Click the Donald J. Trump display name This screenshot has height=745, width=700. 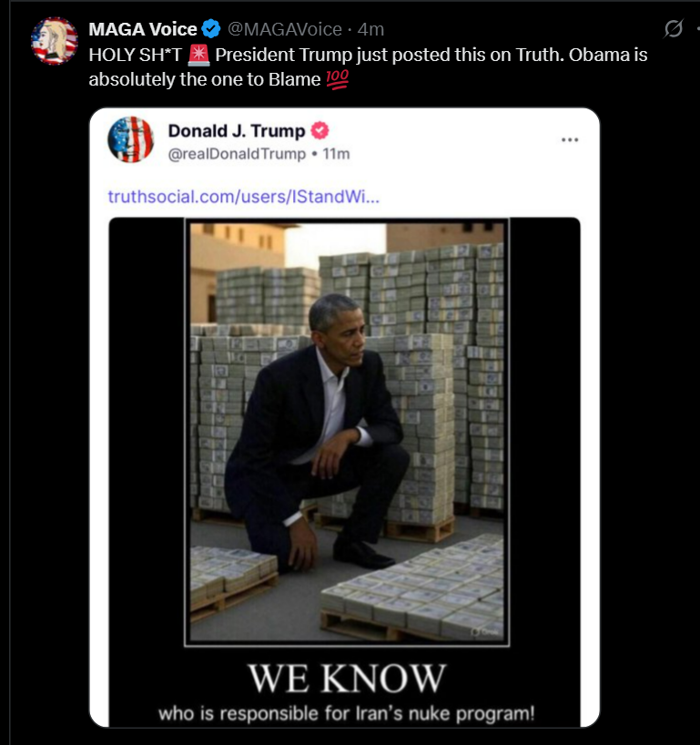pyautogui.click(x=237, y=130)
